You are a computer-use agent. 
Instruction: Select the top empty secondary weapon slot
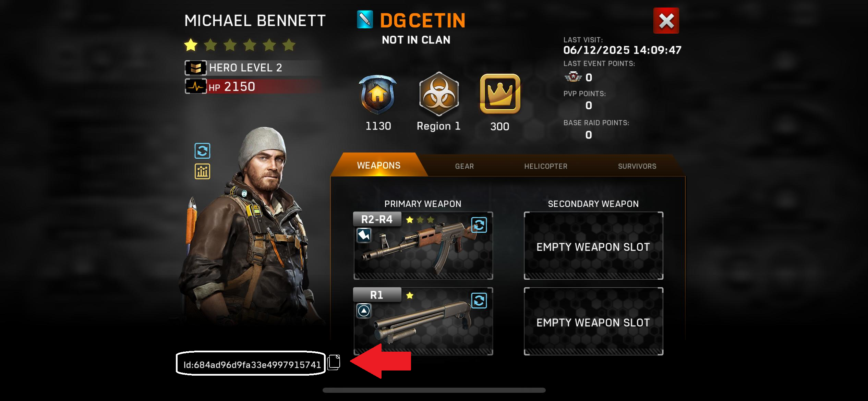(x=593, y=246)
